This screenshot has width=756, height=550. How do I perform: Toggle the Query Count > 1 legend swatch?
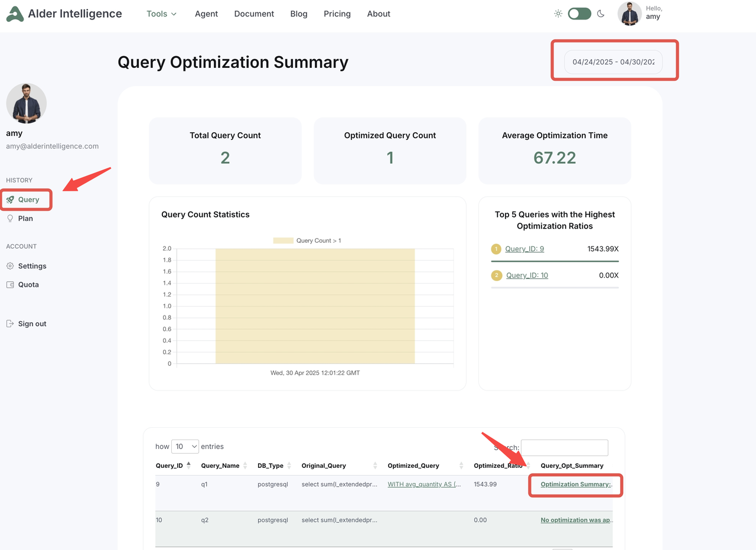pyautogui.click(x=283, y=240)
